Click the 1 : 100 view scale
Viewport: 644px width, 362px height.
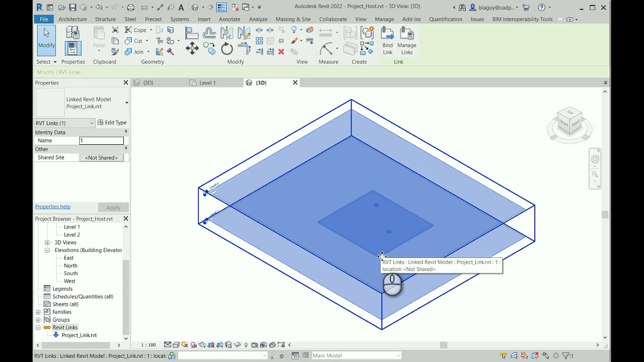click(148, 345)
